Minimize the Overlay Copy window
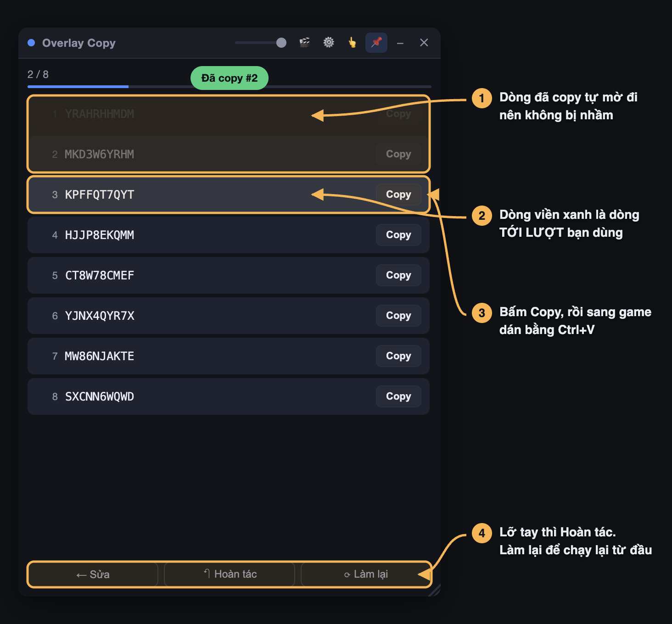Viewport: 672px width, 624px height. tap(400, 43)
